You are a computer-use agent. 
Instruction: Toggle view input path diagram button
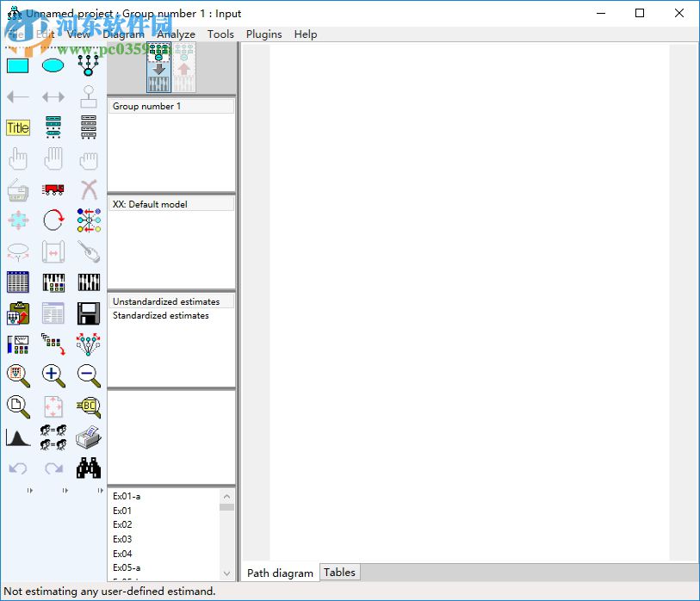pyautogui.click(x=158, y=67)
